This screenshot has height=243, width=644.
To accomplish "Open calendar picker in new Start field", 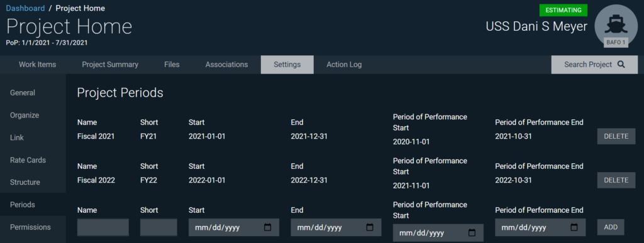I will pyautogui.click(x=268, y=227).
